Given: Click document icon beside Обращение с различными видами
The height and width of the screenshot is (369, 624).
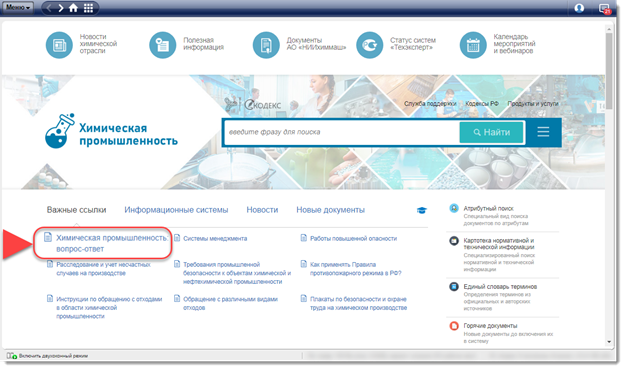Looking at the screenshot, I should pyautogui.click(x=177, y=298).
